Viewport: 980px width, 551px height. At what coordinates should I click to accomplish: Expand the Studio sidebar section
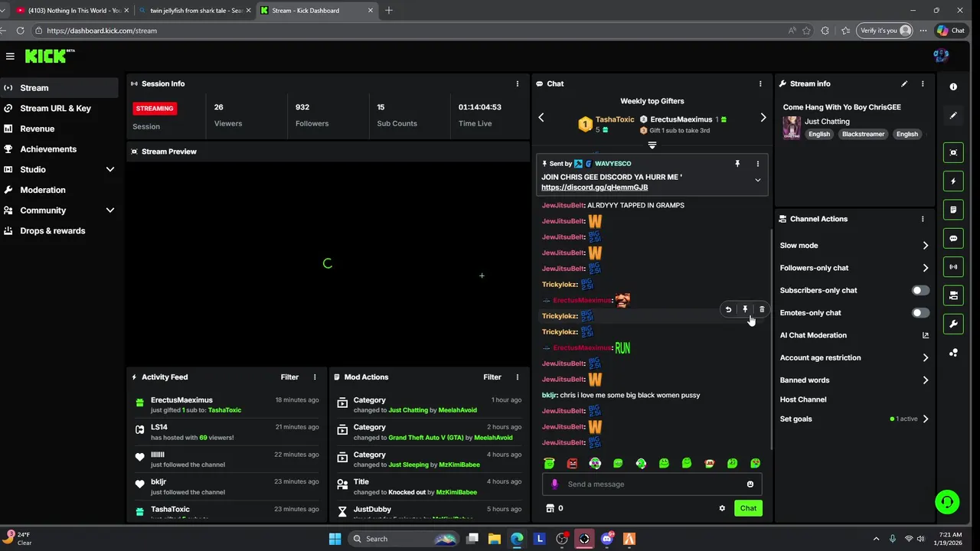point(110,169)
